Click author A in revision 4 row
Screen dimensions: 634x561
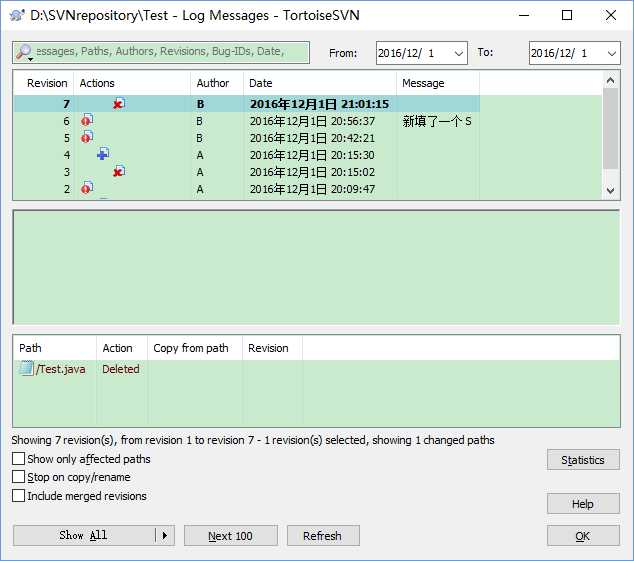(200, 155)
